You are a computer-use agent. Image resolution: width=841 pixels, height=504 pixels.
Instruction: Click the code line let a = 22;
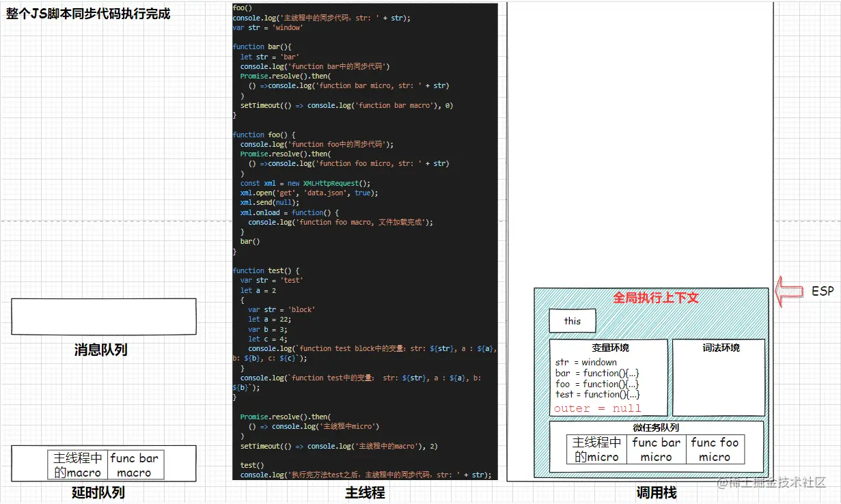coord(270,319)
